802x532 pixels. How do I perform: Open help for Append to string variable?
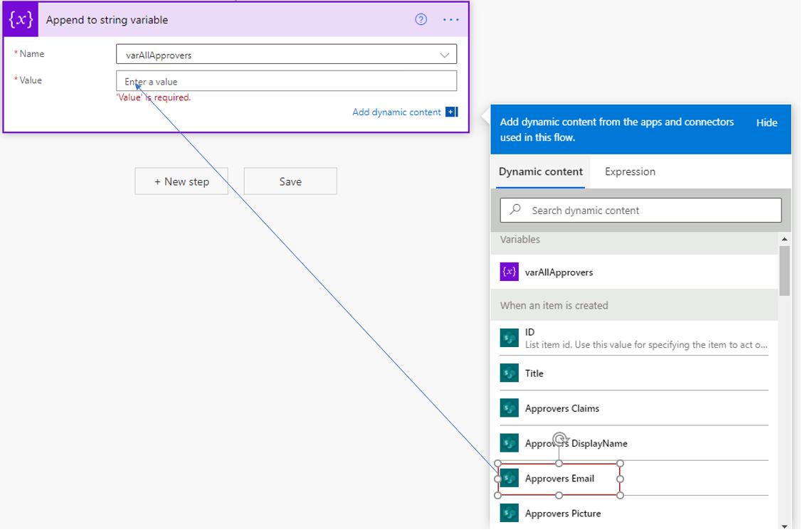tap(421, 19)
